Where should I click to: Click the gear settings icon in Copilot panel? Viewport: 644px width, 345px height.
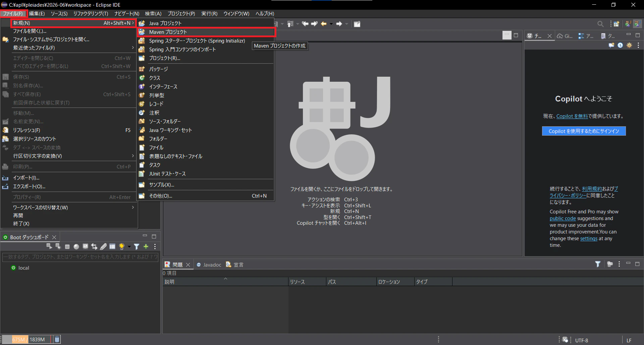click(629, 45)
